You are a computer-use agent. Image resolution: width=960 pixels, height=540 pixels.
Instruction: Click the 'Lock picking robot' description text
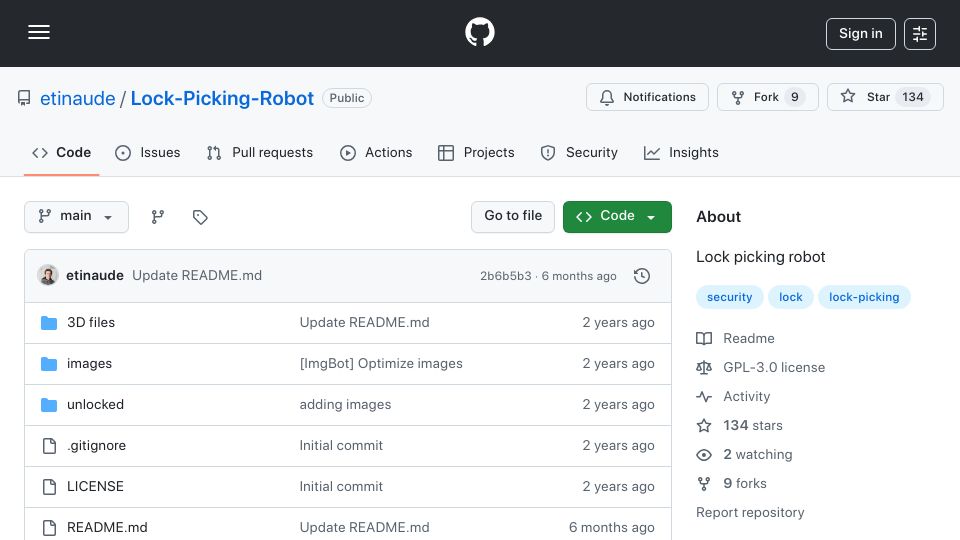[x=760, y=257]
